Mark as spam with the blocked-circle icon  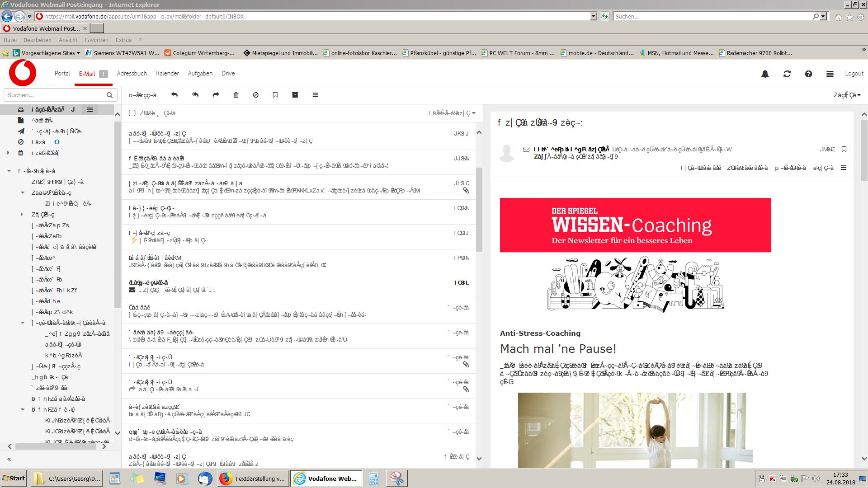(256, 95)
